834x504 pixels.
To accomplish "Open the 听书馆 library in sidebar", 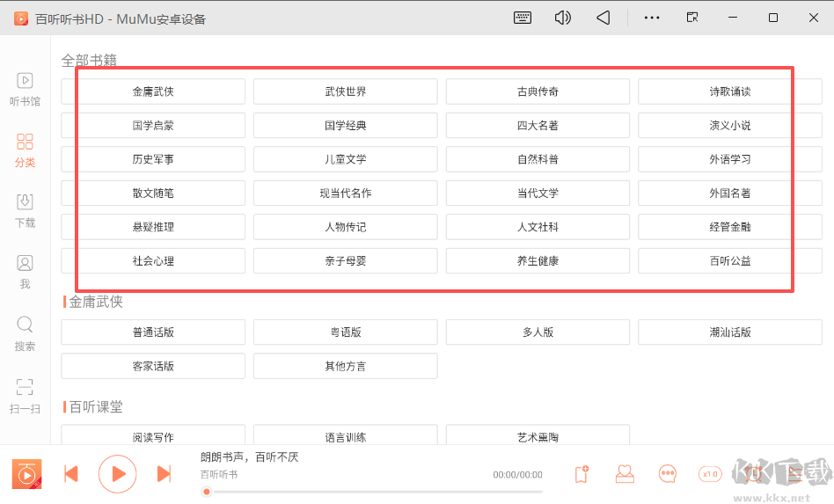I will pos(25,89).
